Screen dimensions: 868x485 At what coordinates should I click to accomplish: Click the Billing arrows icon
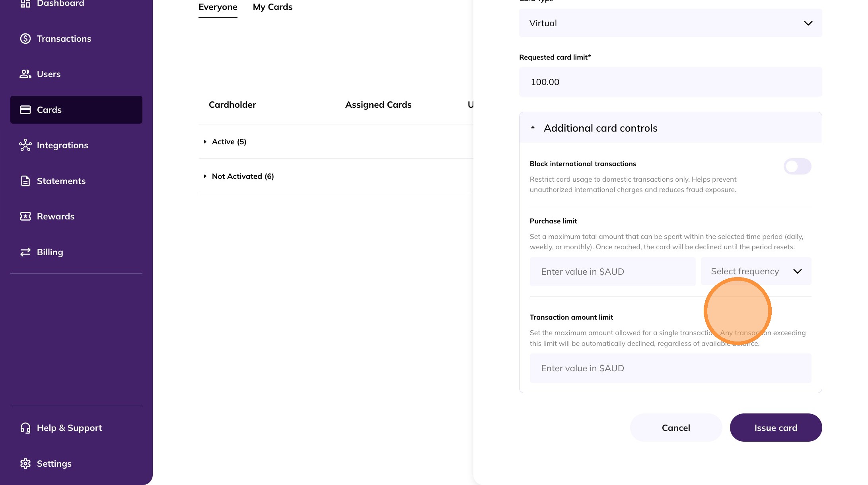click(x=25, y=252)
